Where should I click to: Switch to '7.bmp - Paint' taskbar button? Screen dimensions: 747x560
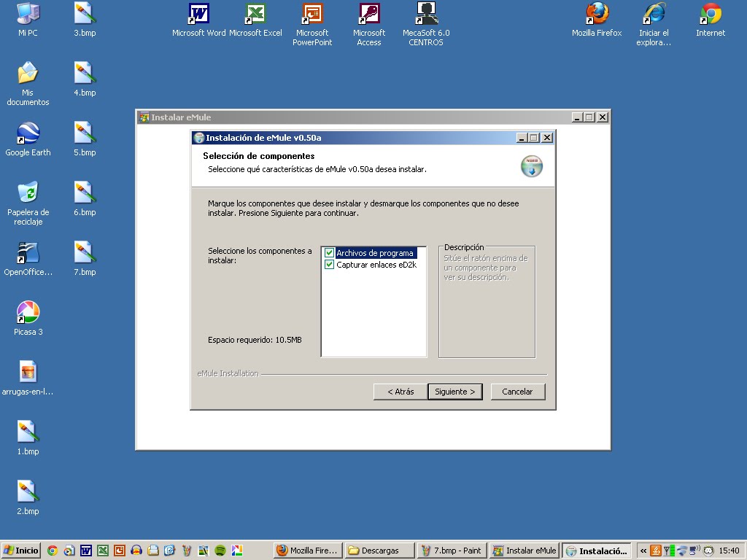[451, 551]
